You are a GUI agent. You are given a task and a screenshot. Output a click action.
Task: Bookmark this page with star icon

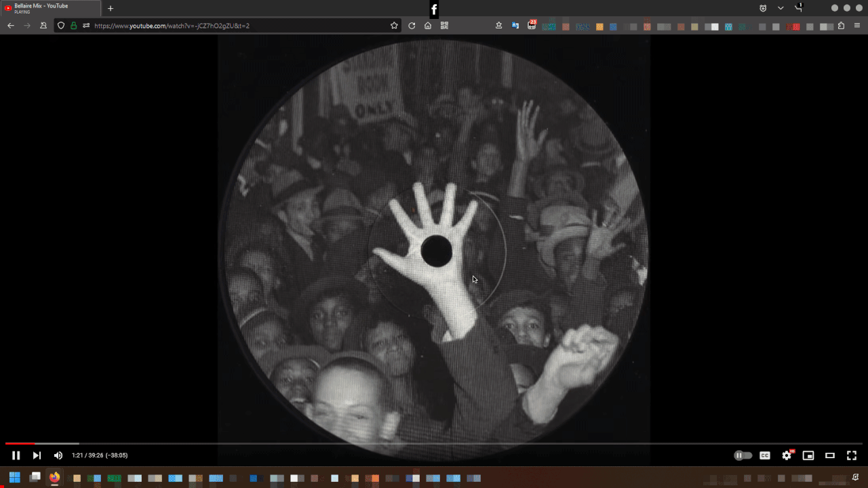coord(394,26)
